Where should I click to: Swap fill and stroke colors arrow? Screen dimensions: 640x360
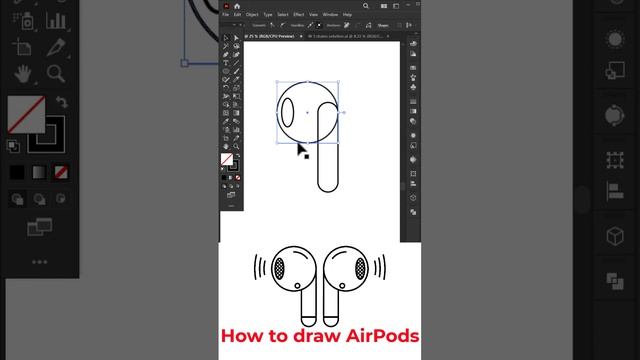[x=238, y=155]
